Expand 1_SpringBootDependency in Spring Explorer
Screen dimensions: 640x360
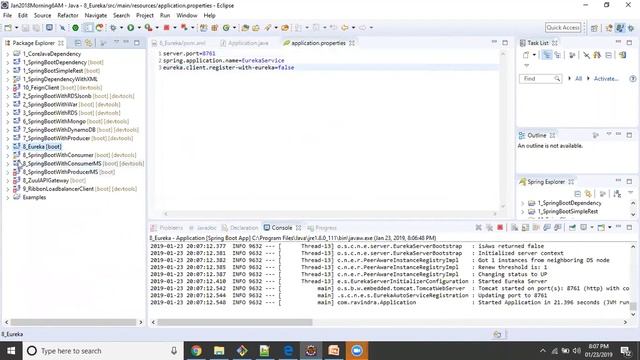[x=522, y=203]
